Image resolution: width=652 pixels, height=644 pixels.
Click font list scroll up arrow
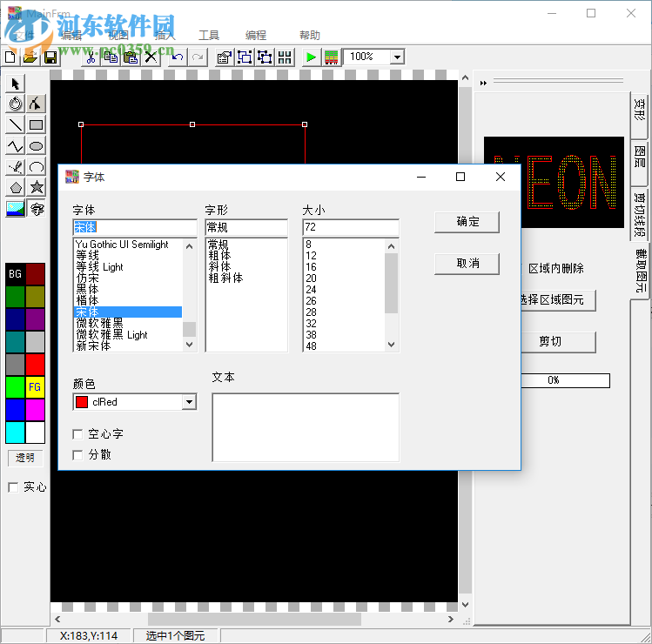(189, 246)
